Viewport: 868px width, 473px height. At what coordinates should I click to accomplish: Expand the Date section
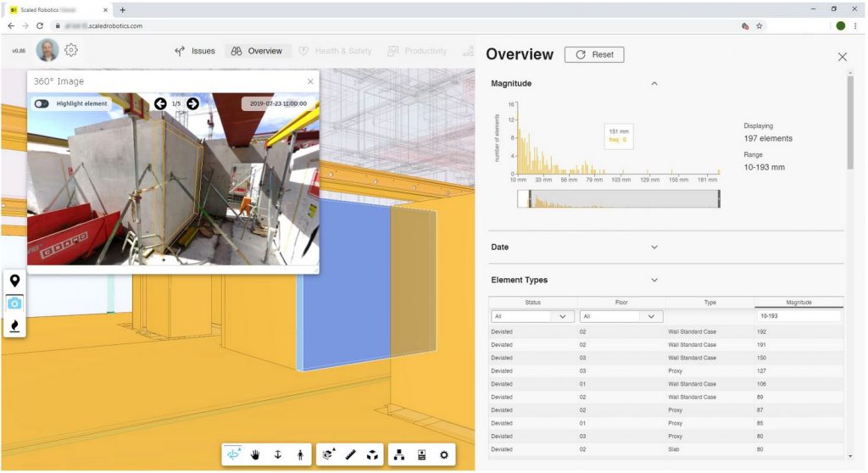click(x=654, y=247)
